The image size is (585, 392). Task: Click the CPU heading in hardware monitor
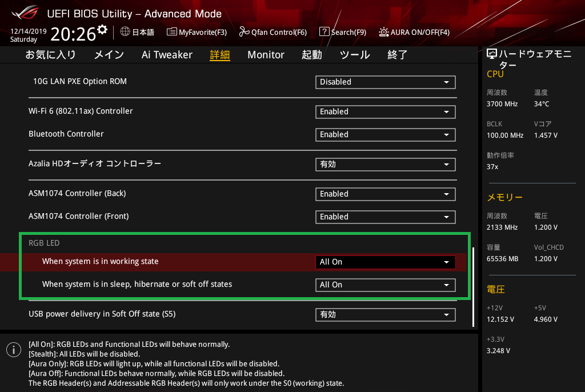tap(495, 74)
